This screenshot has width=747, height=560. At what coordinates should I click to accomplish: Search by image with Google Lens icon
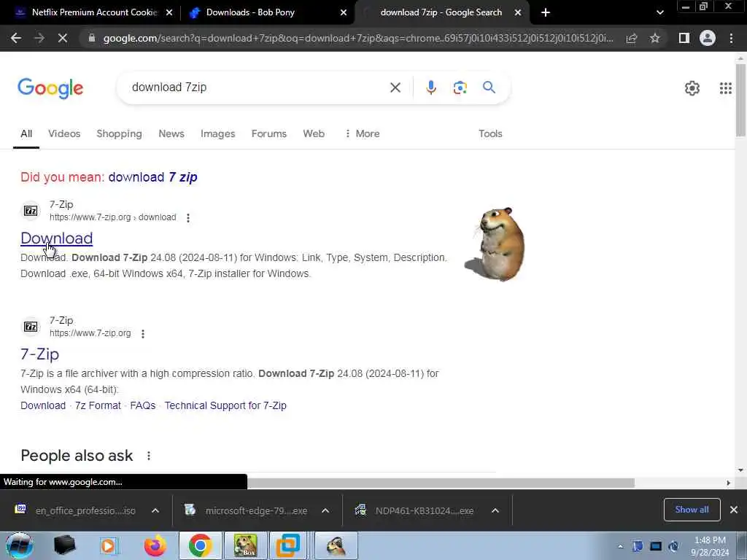460,87
